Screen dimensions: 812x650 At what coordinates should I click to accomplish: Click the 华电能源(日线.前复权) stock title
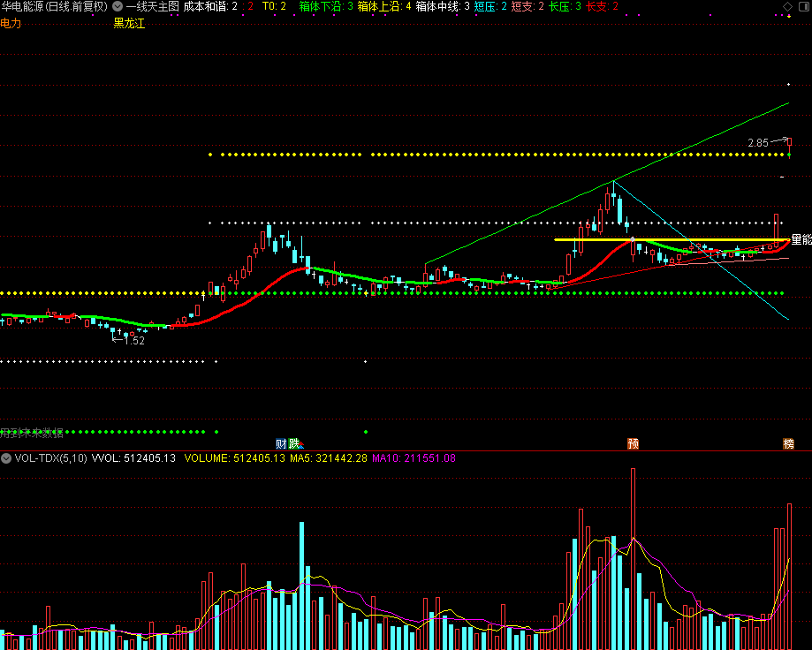tap(55, 6)
